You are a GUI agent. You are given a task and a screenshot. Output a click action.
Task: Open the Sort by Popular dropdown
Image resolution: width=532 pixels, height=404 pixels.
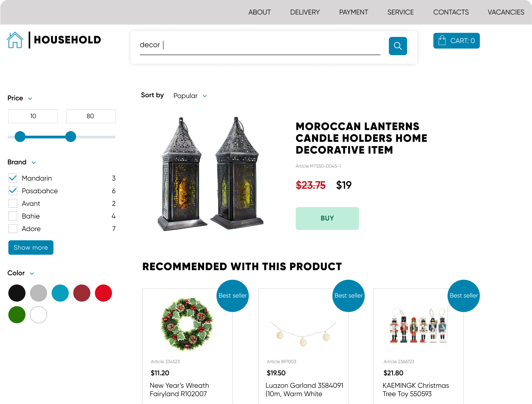190,96
